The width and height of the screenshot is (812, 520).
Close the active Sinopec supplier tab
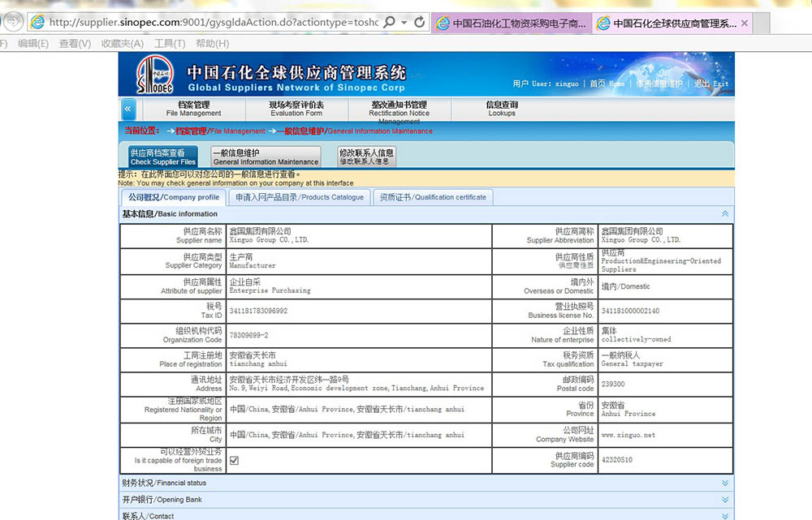[745, 24]
